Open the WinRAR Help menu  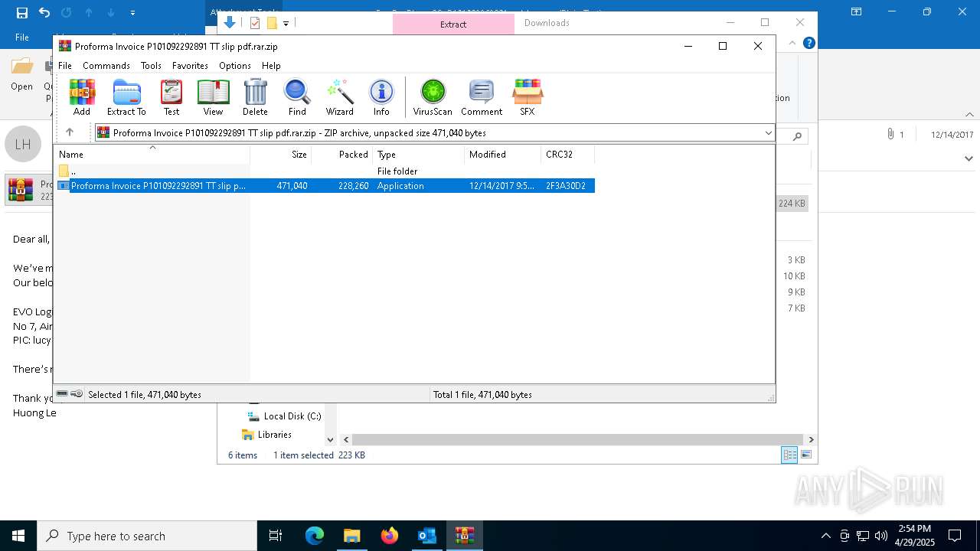271,66
